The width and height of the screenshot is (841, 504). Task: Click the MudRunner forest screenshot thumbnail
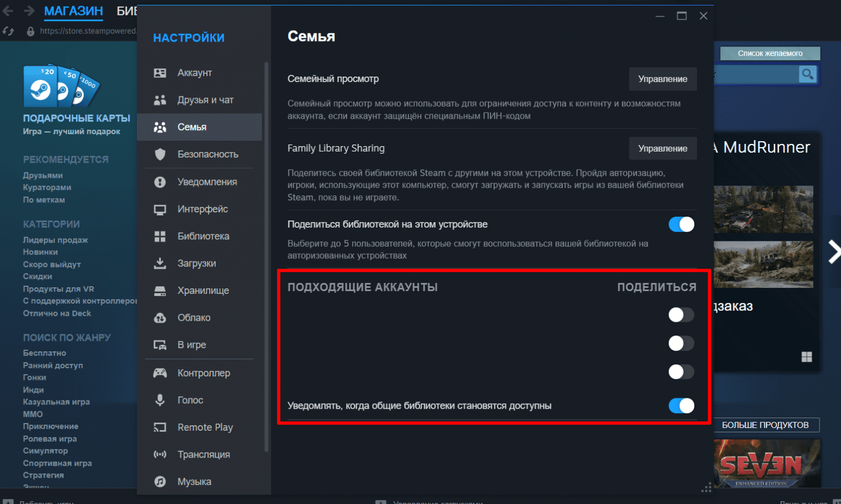[763, 209]
